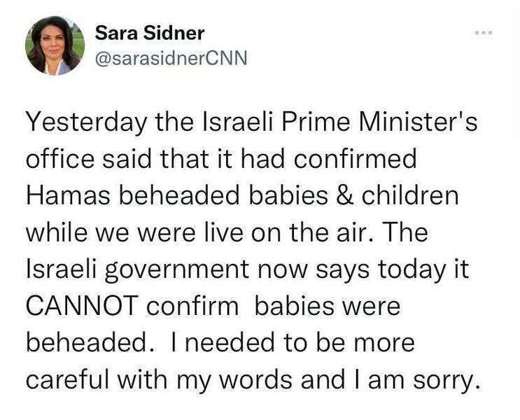Viewport: 520px width, 420px height.
Task: Click the final word "sorry"
Action: (446, 379)
